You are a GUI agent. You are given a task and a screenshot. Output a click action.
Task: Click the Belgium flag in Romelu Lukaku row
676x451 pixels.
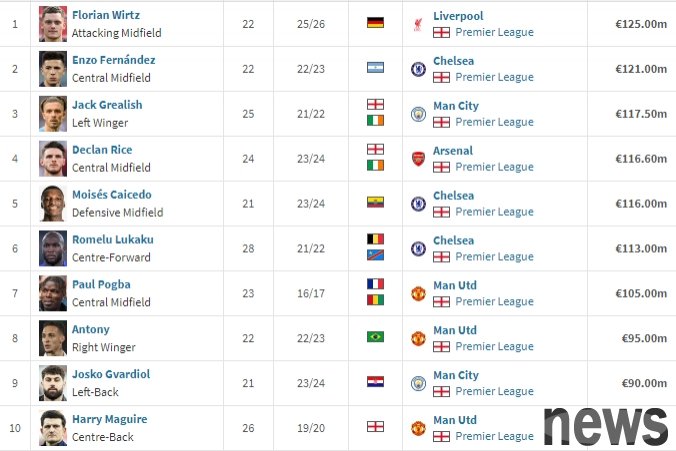[376, 239]
